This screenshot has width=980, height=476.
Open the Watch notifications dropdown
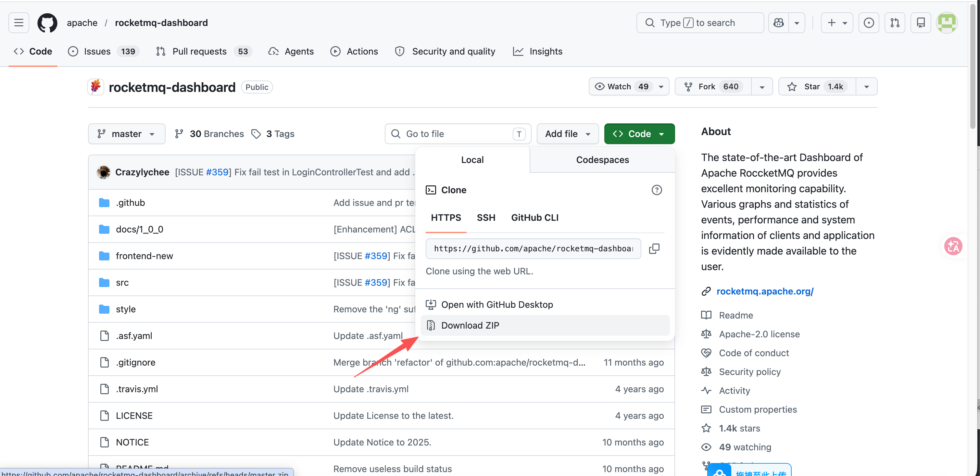629,87
